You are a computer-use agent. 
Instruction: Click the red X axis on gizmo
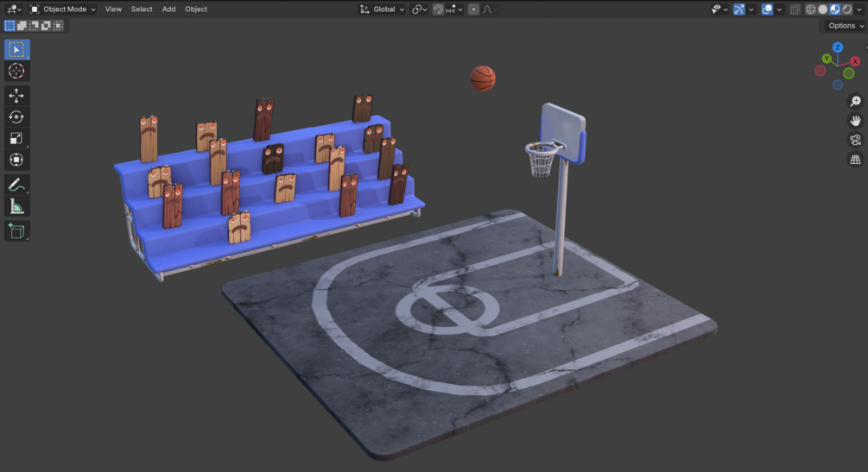pyautogui.click(x=855, y=61)
